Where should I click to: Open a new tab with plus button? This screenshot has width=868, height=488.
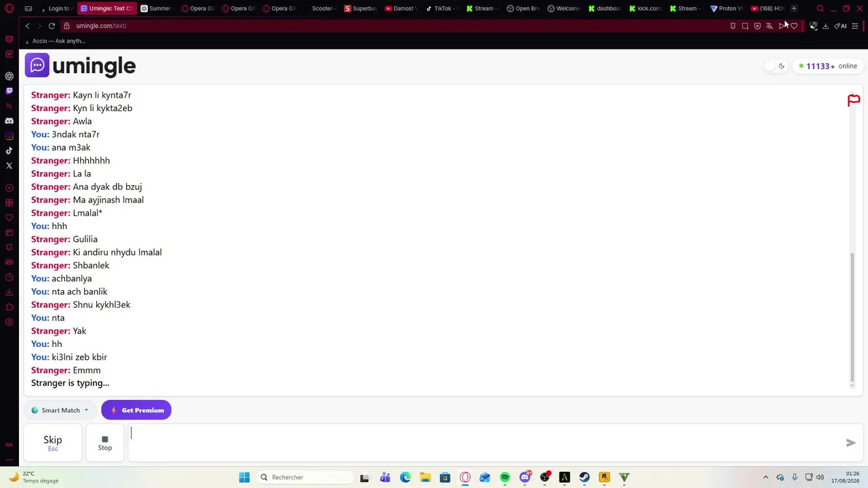[794, 9]
